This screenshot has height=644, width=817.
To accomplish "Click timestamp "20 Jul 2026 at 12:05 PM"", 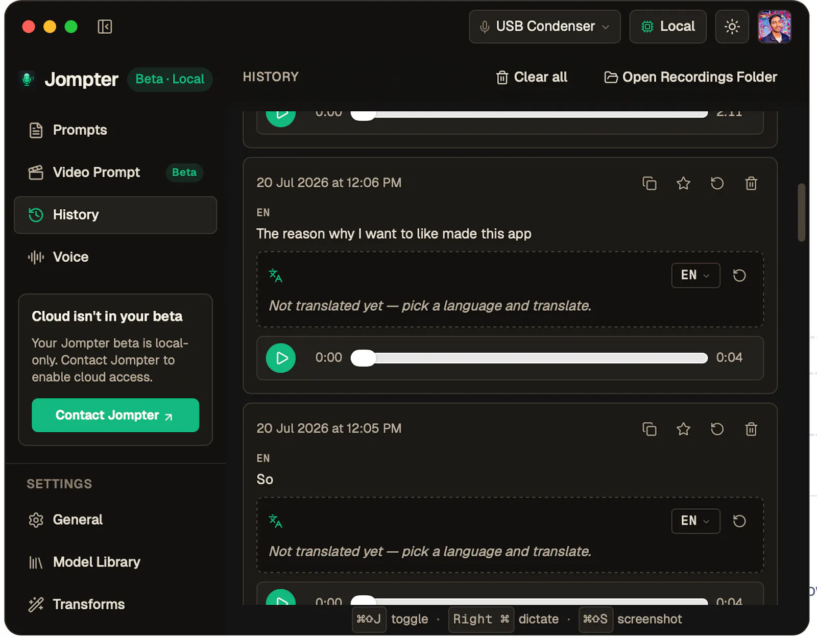I will pyautogui.click(x=329, y=428).
